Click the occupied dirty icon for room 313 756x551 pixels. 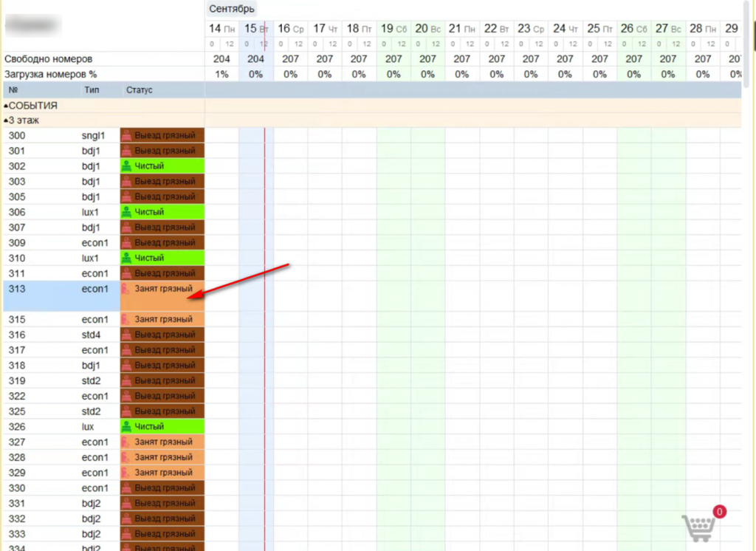[x=126, y=289]
